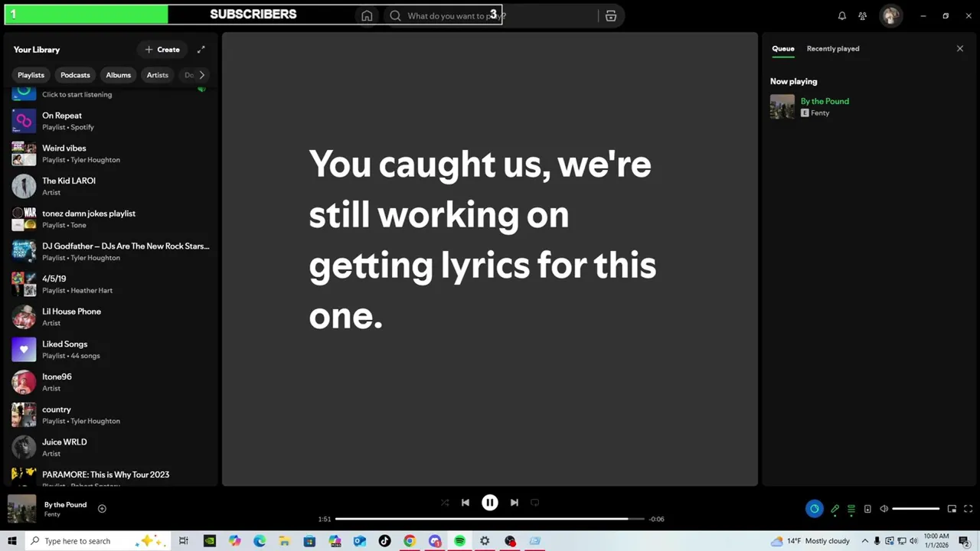Image resolution: width=980 pixels, height=551 pixels.
Task: Toggle repeat mode
Action: click(x=535, y=503)
